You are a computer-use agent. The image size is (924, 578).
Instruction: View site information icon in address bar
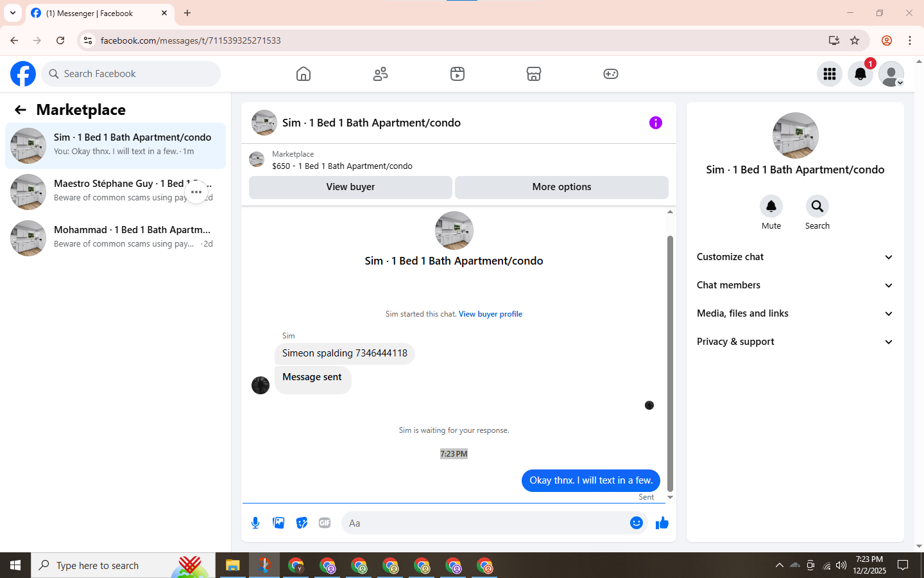(88, 40)
